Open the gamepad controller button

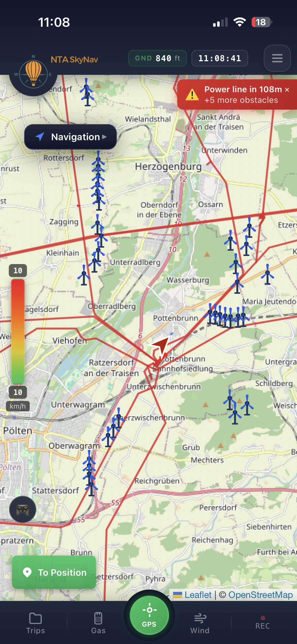coord(23,509)
